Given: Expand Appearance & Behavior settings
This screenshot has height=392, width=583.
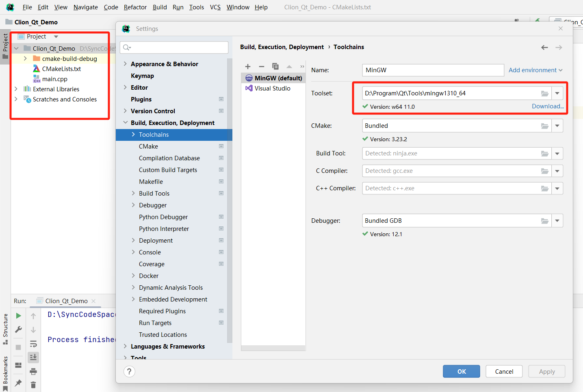Looking at the screenshot, I should (x=125, y=64).
